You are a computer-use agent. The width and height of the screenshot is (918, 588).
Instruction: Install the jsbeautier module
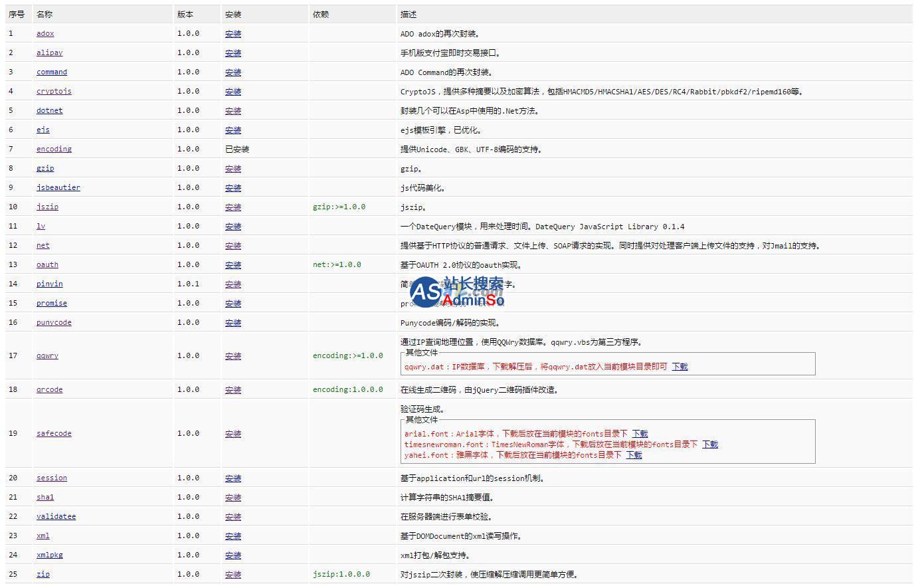pos(233,187)
